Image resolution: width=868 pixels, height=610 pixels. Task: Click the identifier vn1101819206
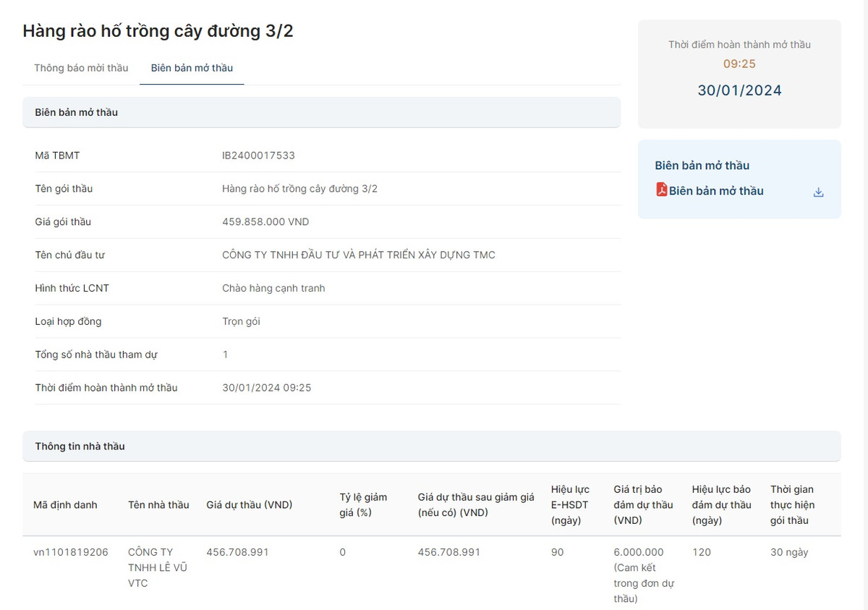coord(71,552)
